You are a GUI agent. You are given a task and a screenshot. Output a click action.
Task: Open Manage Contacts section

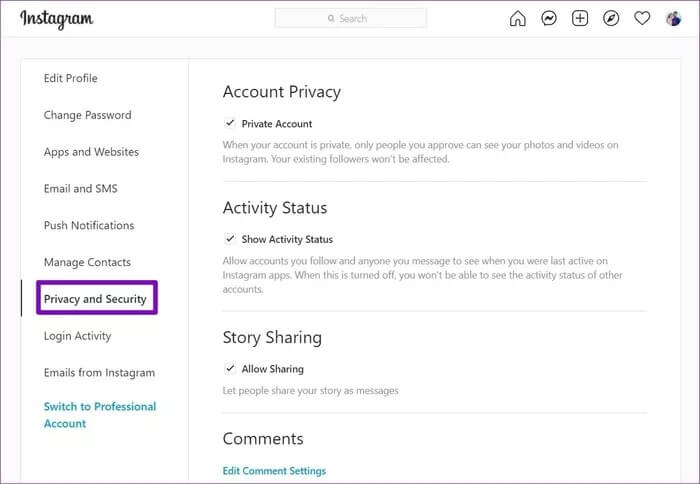click(x=87, y=262)
